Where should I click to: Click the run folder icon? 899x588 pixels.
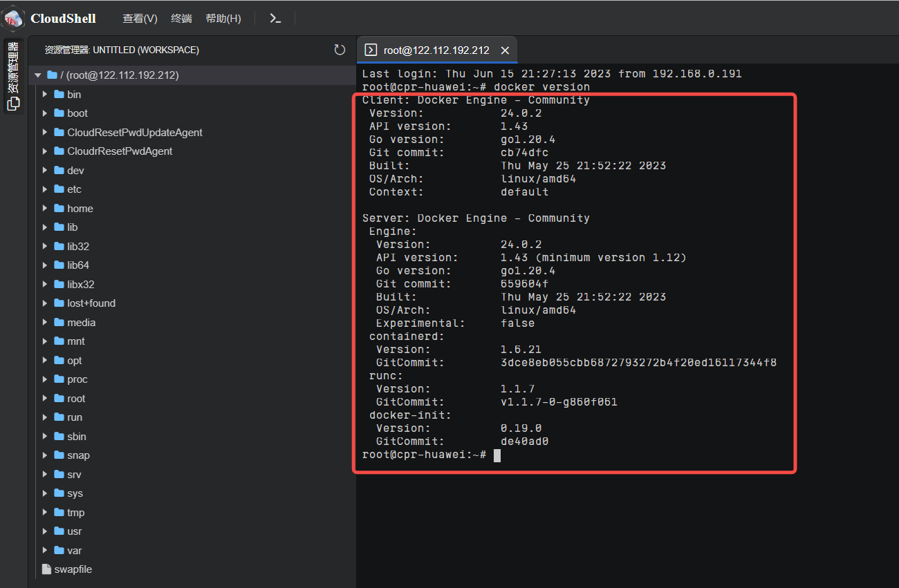tap(59, 417)
